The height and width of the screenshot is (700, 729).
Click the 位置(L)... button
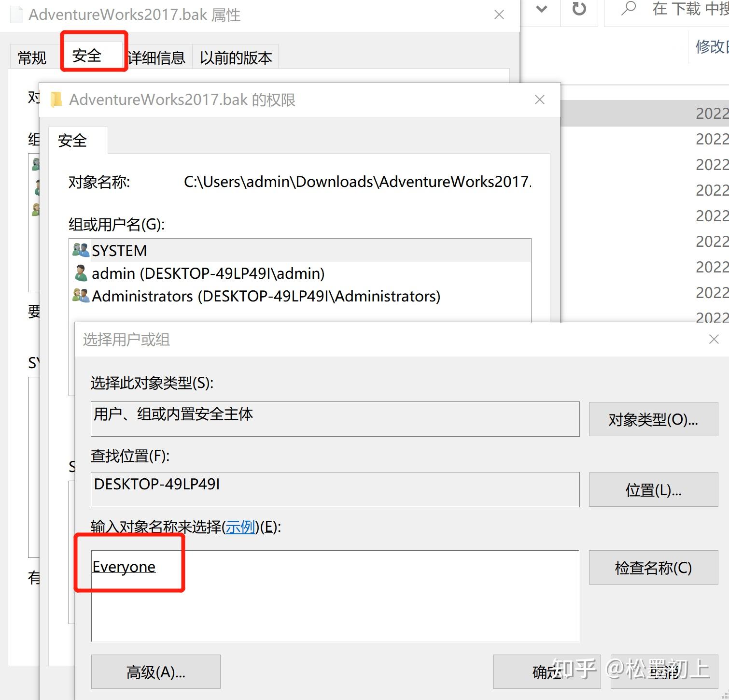653,490
